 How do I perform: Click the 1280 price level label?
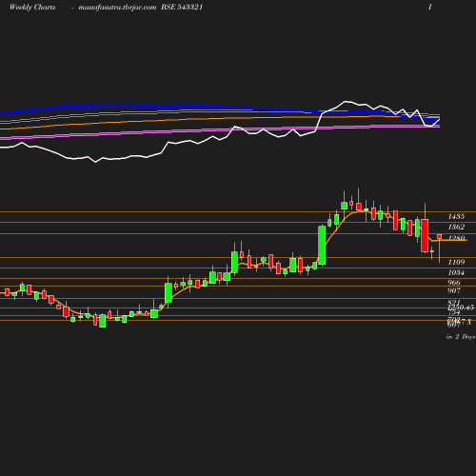click(x=456, y=238)
